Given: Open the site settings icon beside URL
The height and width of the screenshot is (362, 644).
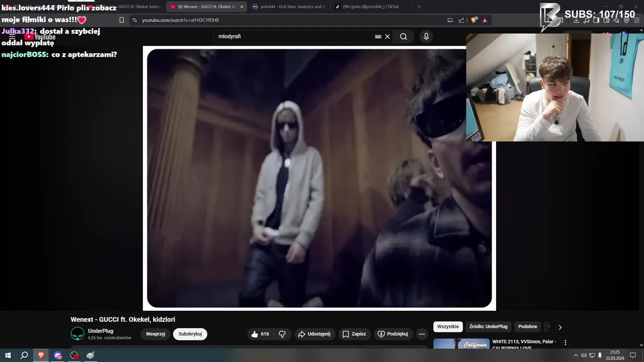Looking at the screenshot, I should pos(134,20).
